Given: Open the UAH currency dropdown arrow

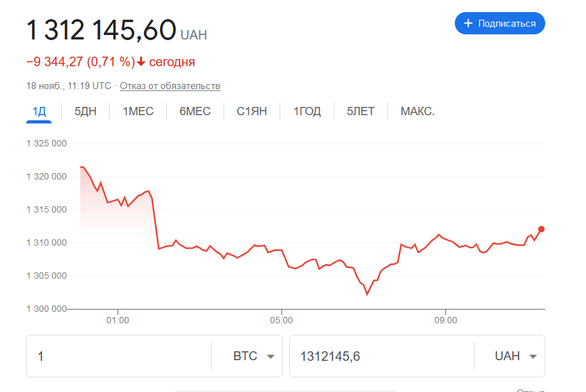Looking at the screenshot, I should tap(533, 356).
